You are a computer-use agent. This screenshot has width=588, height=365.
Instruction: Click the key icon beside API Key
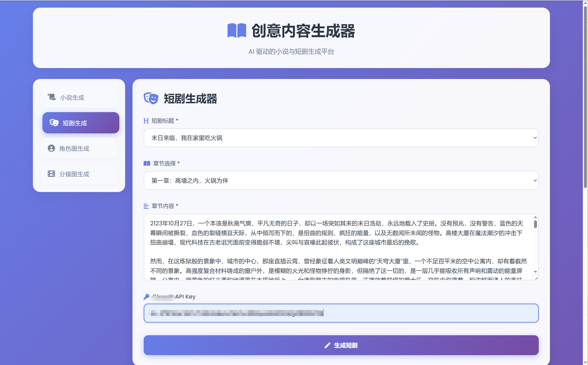(146, 297)
